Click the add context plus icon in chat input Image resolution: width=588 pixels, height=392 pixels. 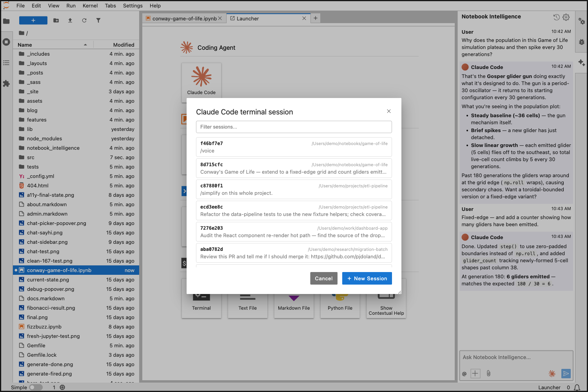tap(475, 374)
